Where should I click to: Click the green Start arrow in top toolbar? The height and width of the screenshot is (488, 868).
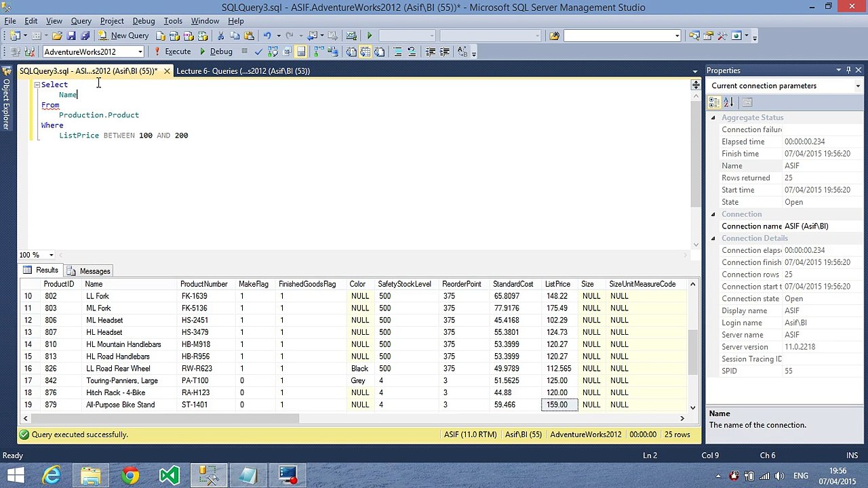click(369, 35)
